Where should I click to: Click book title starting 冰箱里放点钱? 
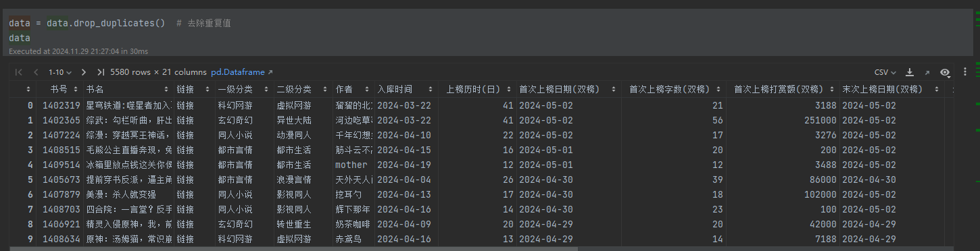tap(128, 165)
